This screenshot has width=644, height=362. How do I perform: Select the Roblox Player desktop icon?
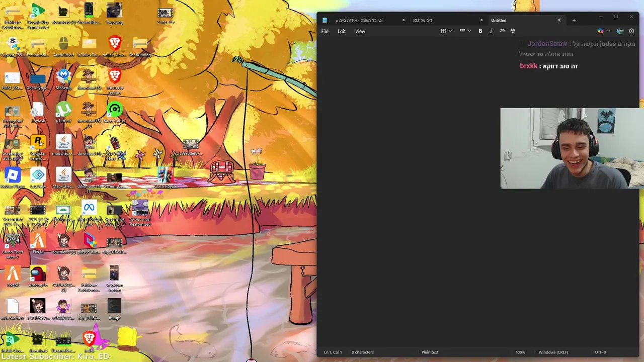13,178
